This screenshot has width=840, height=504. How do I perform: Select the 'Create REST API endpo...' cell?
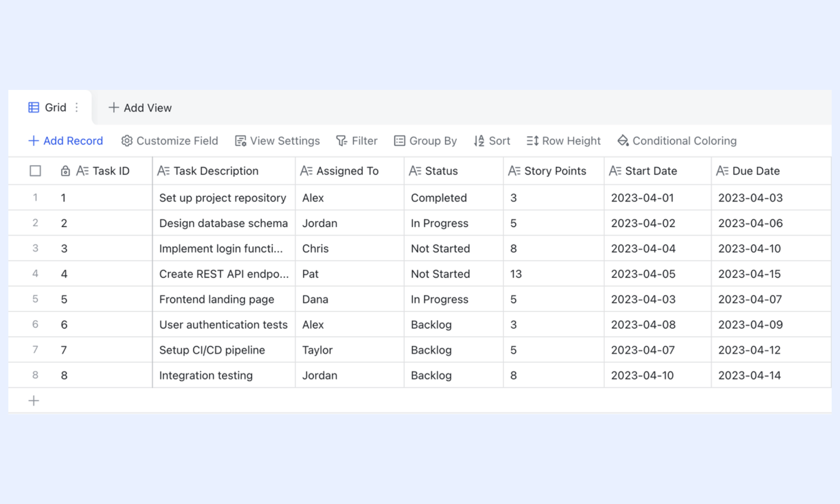click(224, 274)
